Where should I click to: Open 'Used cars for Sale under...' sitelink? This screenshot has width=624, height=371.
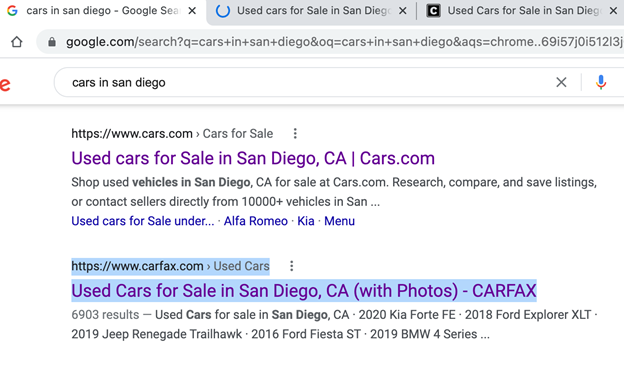pyautogui.click(x=143, y=221)
